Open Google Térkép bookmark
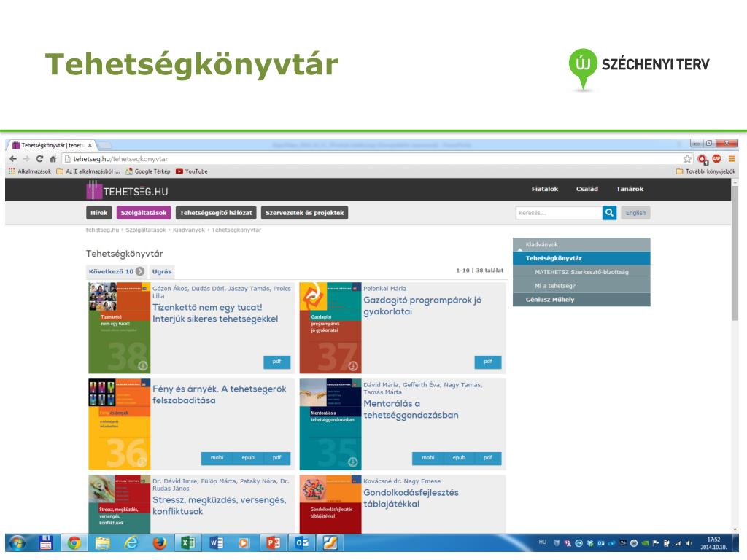The height and width of the screenshot is (560, 747). point(147,171)
